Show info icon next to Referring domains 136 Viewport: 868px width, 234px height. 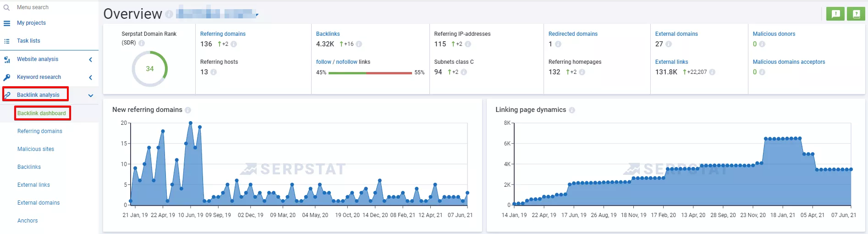(x=234, y=44)
